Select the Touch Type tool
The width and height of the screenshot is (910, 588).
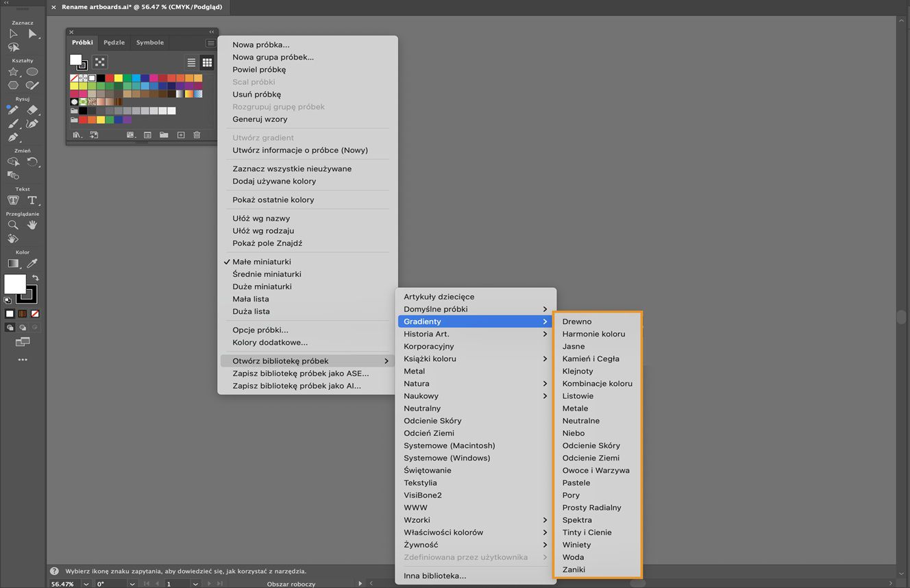coord(13,200)
